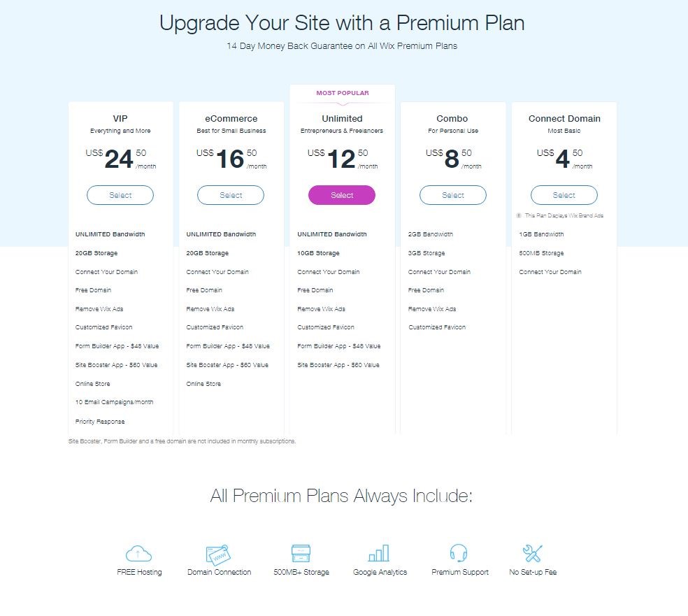Image resolution: width=688 pixels, height=616 pixels.
Task: Click the Google Analytics bar chart icon
Action: click(x=379, y=554)
